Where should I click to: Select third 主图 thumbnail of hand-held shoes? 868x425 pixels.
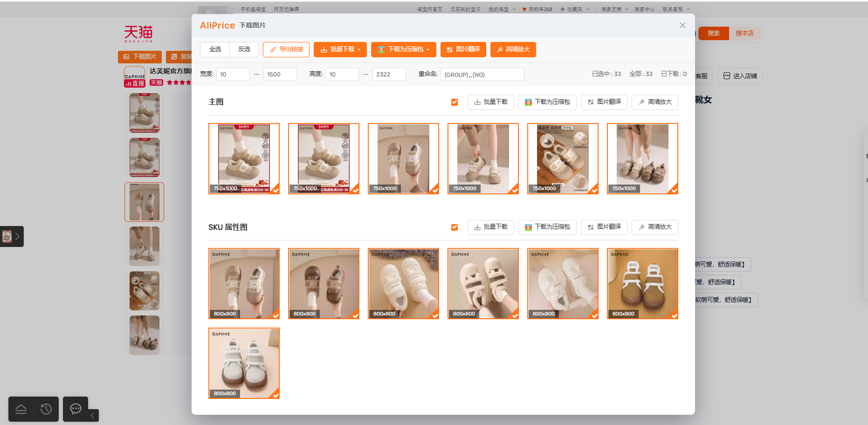403,158
